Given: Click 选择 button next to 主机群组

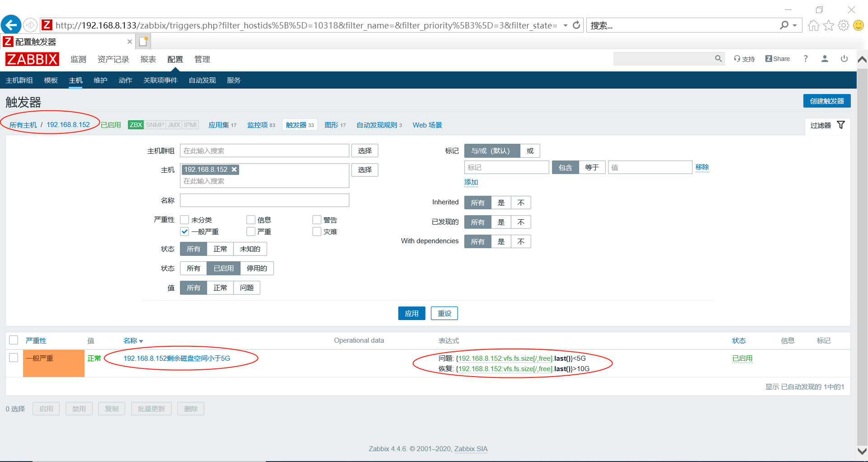Looking at the screenshot, I should pos(365,151).
